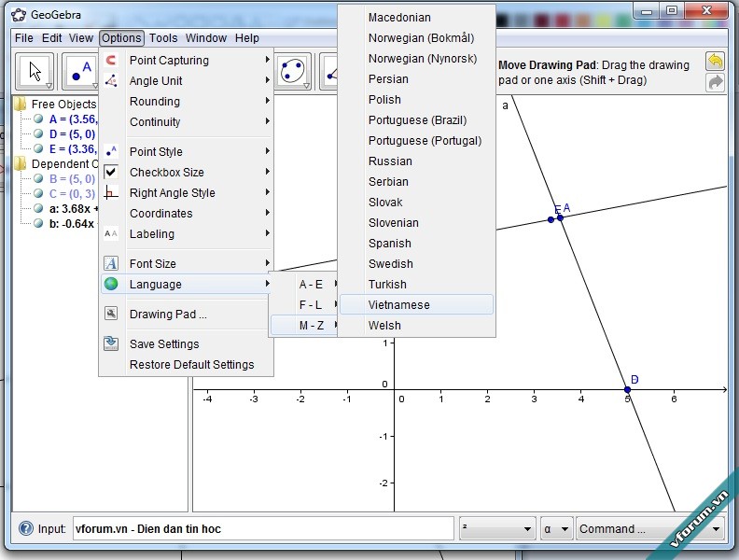739x560 pixels.
Task: Choose Spanish language
Action: click(x=417, y=244)
